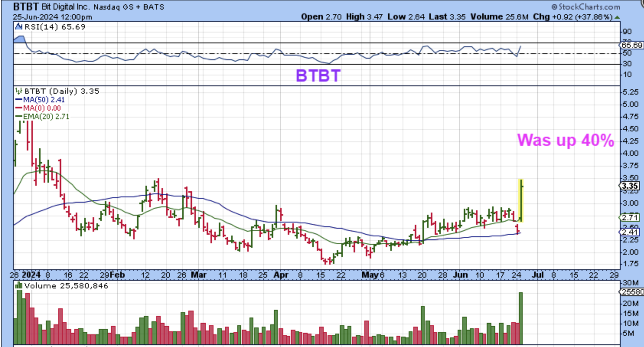The height and width of the screenshot is (347, 644).
Task: Select the red MA(0) line swatch in legend
Action: pos(19,108)
